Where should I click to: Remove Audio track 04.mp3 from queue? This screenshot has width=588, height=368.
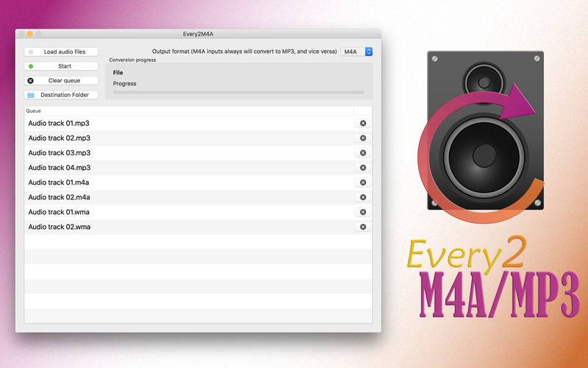tap(362, 168)
